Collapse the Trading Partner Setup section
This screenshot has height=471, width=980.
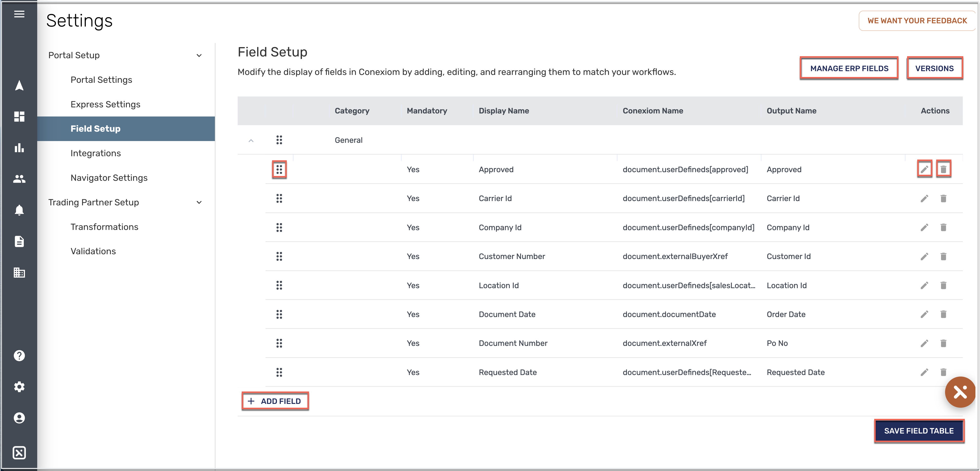(199, 203)
